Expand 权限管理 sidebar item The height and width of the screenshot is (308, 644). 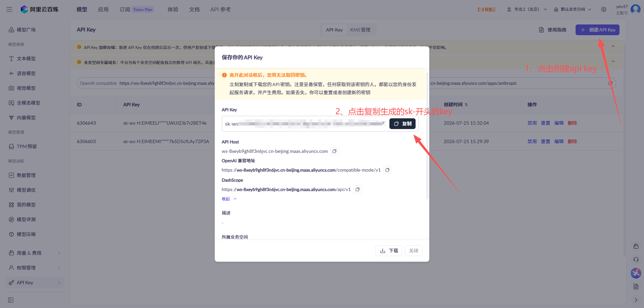coord(35,268)
